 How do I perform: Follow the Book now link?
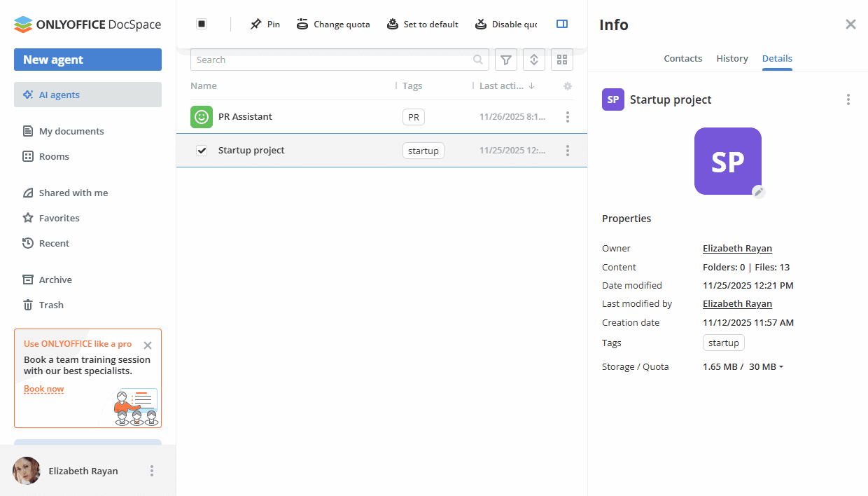click(43, 389)
